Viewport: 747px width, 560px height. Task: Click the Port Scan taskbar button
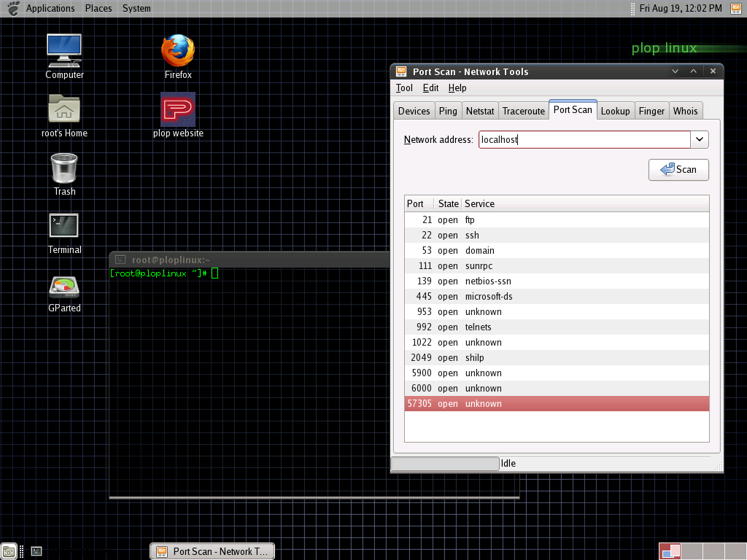tap(212, 551)
